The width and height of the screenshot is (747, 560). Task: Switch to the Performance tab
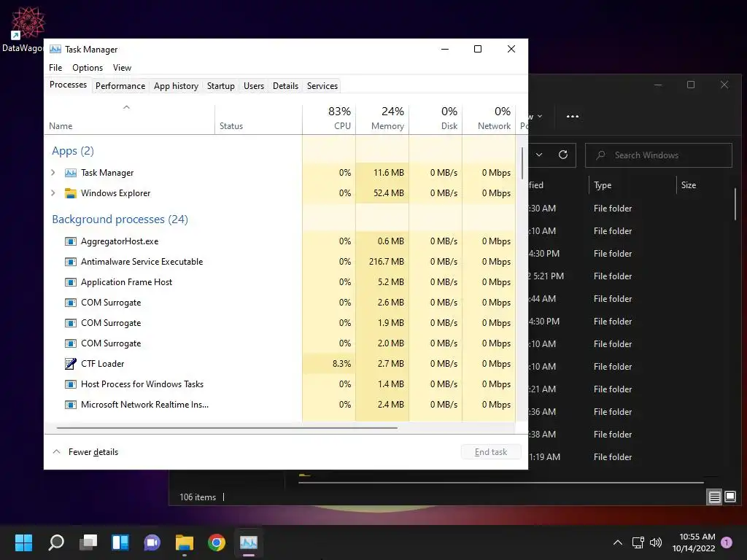[120, 86]
